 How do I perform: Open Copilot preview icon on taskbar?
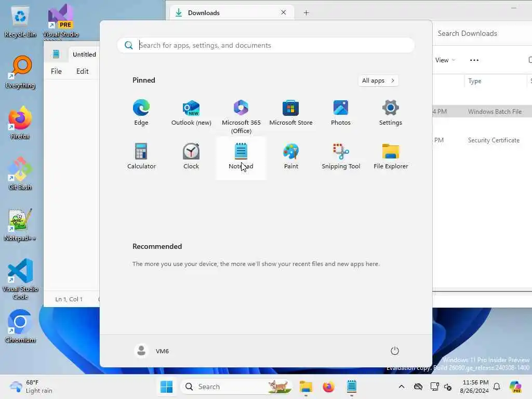pyautogui.click(x=516, y=387)
